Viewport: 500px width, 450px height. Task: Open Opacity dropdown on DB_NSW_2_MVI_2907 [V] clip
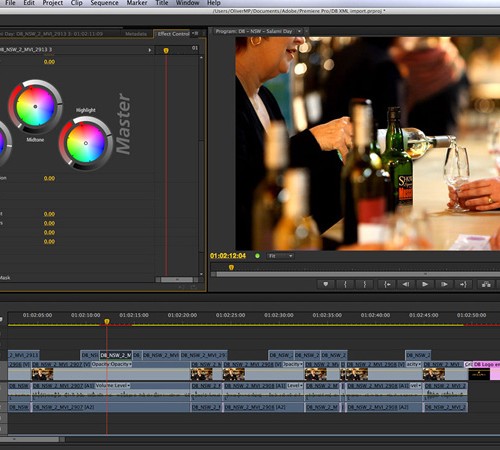click(x=111, y=364)
